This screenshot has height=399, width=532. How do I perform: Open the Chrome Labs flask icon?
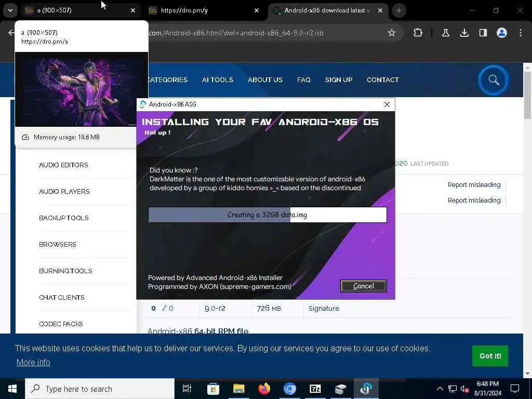(445, 33)
